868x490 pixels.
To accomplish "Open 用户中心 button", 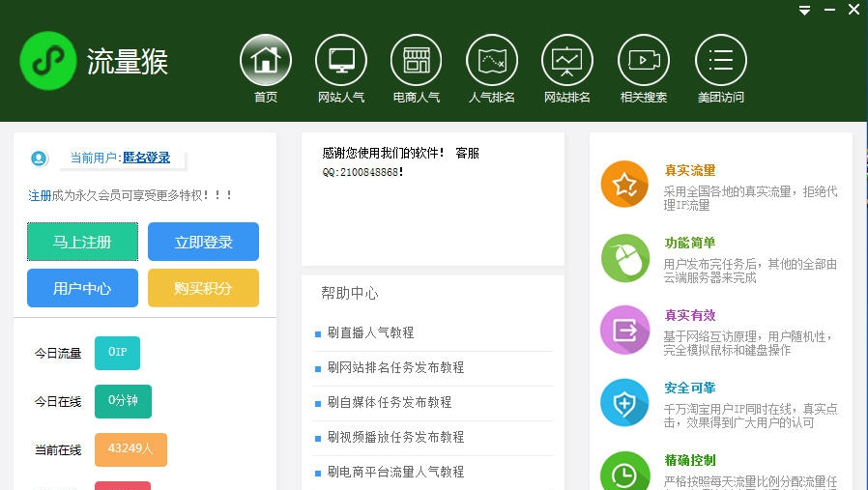I will pos(82,288).
